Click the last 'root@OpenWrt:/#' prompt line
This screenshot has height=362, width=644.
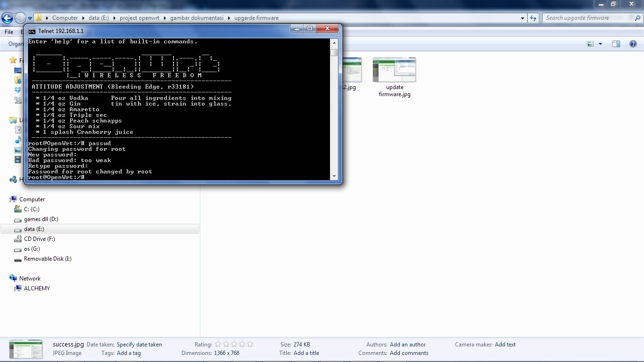(x=56, y=177)
